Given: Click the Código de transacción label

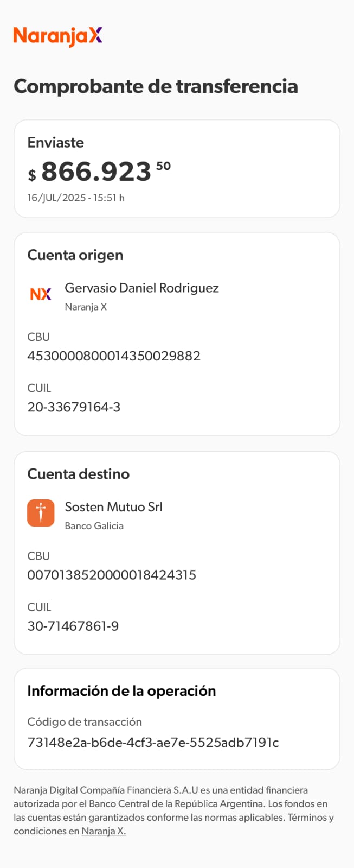Looking at the screenshot, I should click(85, 722).
